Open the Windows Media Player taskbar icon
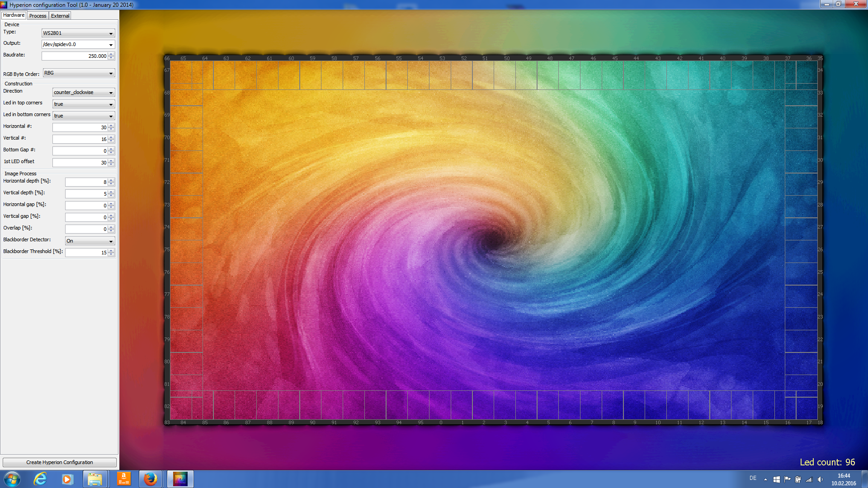 pyautogui.click(x=67, y=479)
